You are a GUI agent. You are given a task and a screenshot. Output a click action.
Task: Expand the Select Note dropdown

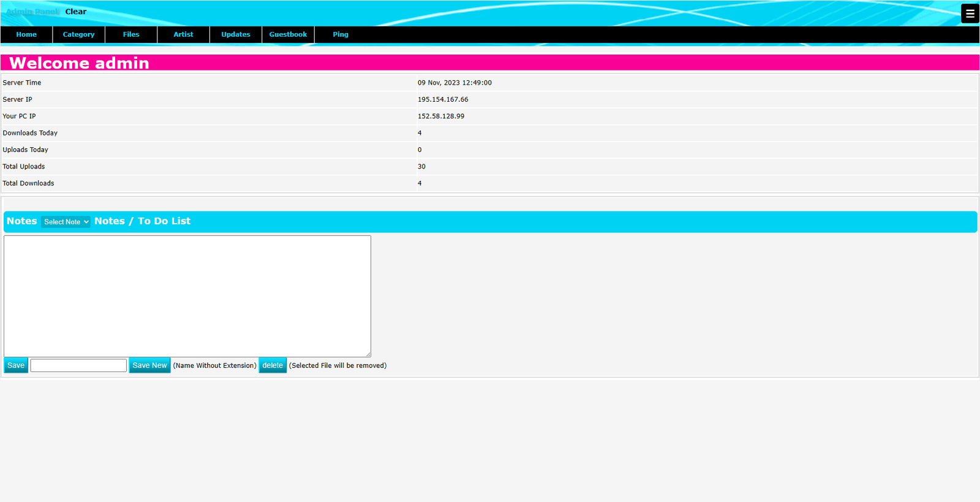pyautogui.click(x=66, y=222)
